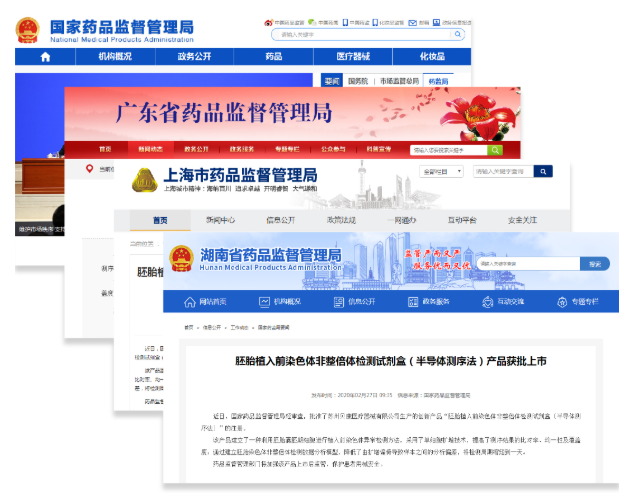Select 首页 tab on Shanghai gray navbar

[160, 220]
